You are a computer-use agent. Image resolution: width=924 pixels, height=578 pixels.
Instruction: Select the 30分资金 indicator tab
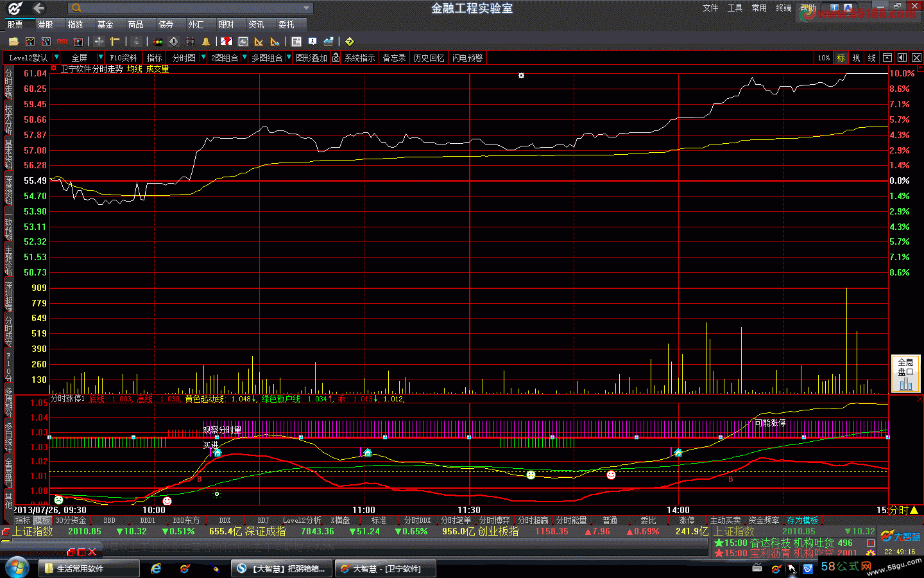pyautogui.click(x=71, y=521)
